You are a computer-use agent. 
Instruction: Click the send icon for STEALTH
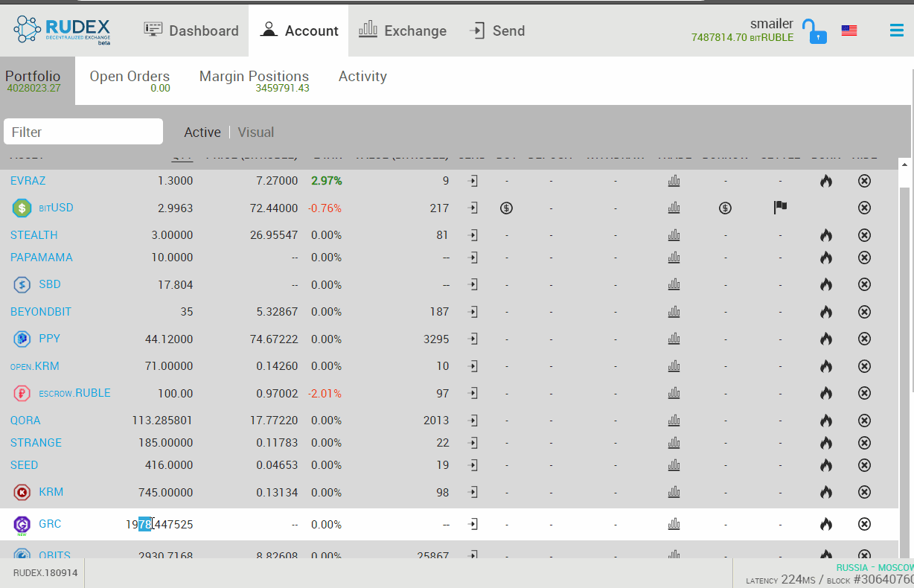point(473,235)
